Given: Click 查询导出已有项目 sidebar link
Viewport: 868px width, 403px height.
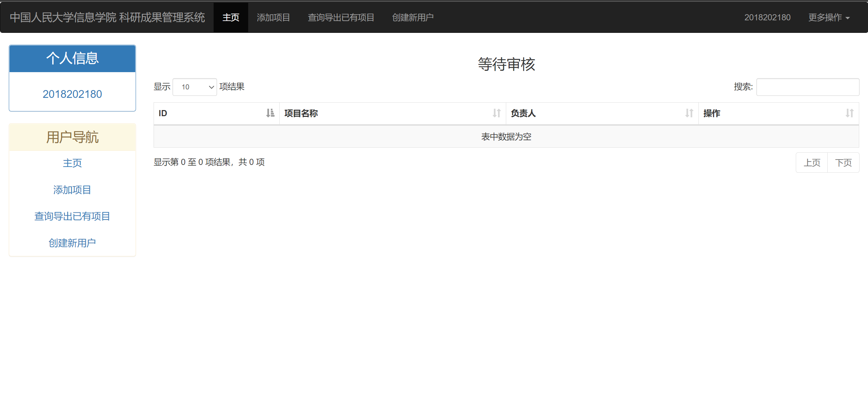Looking at the screenshot, I should (72, 216).
